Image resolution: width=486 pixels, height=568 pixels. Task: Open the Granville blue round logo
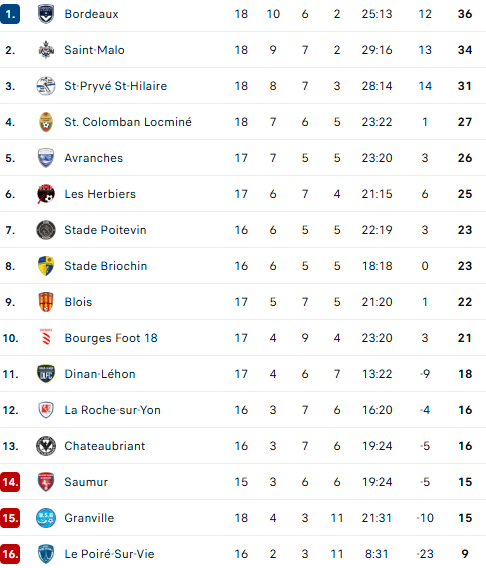(x=46, y=518)
